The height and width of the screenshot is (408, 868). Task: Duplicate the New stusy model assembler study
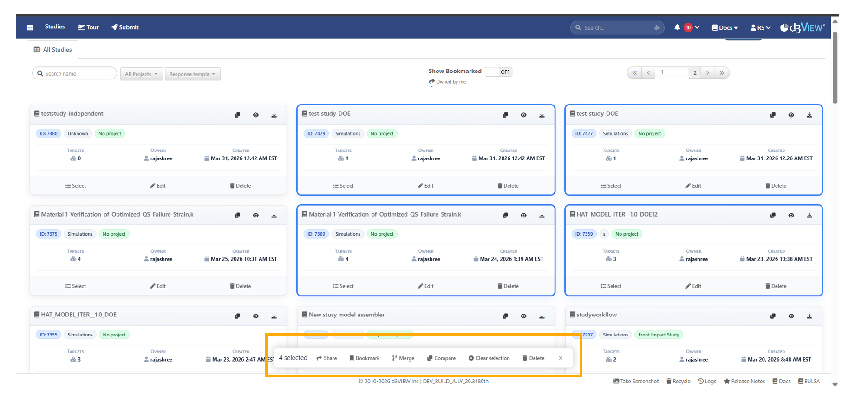[x=505, y=316]
